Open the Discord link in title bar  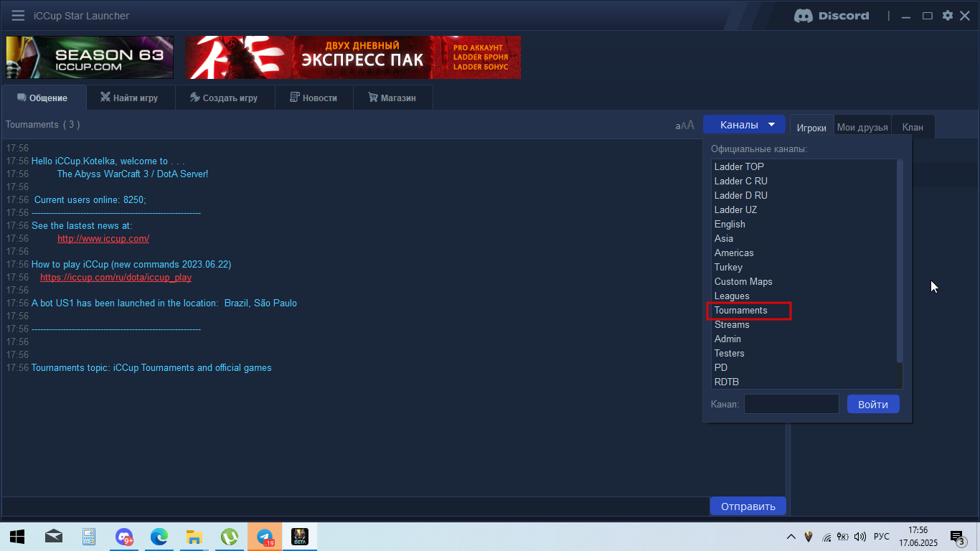click(x=831, y=16)
